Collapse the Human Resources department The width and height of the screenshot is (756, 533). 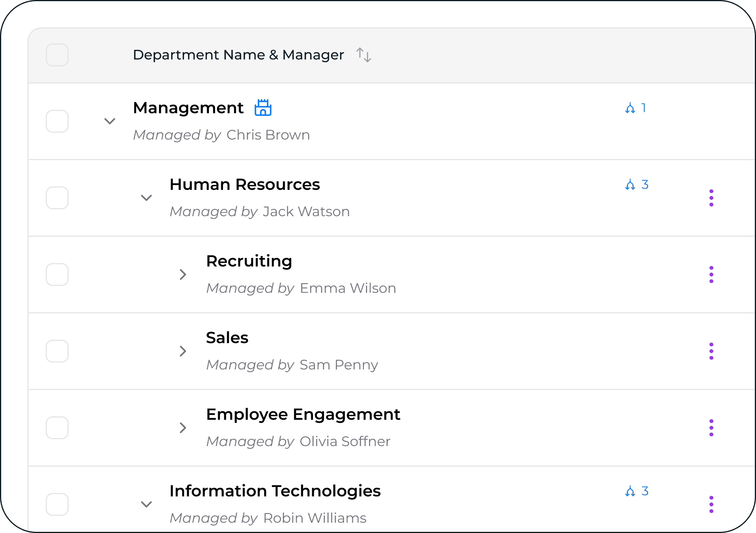[146, 198]
